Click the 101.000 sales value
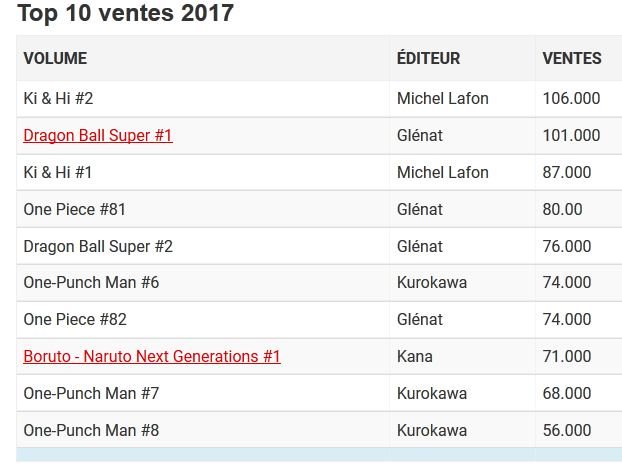This screenshot has width=622, height=471. [x=571, y=135]
